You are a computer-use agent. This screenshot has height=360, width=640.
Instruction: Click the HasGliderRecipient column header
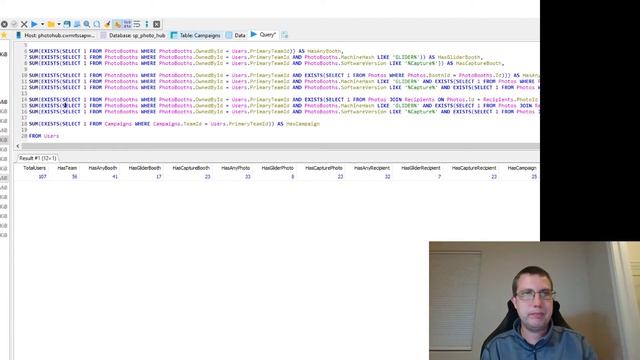(x=420, y=168)
